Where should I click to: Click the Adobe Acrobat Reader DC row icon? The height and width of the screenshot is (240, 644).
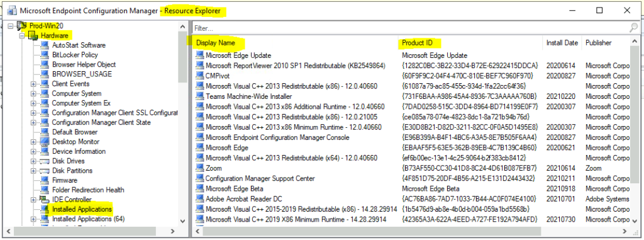tap(199, 199)
